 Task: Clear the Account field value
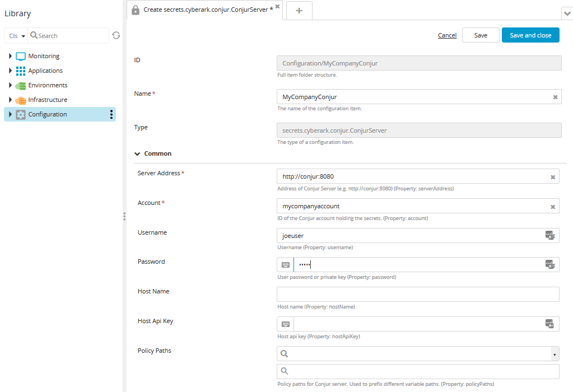(x=552, y=207)
